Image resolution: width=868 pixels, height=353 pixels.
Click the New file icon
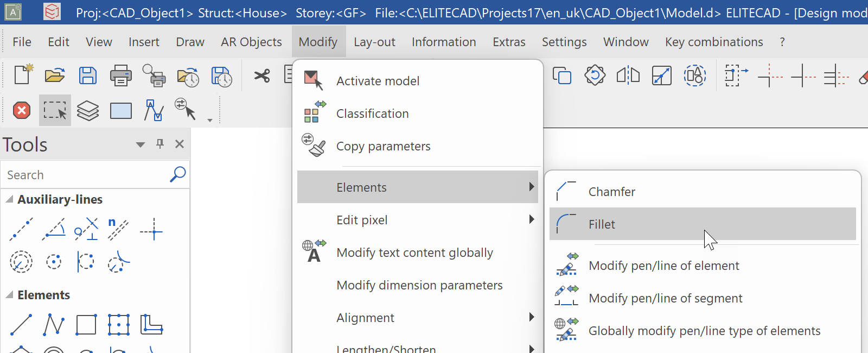click(x=23, y=75)
